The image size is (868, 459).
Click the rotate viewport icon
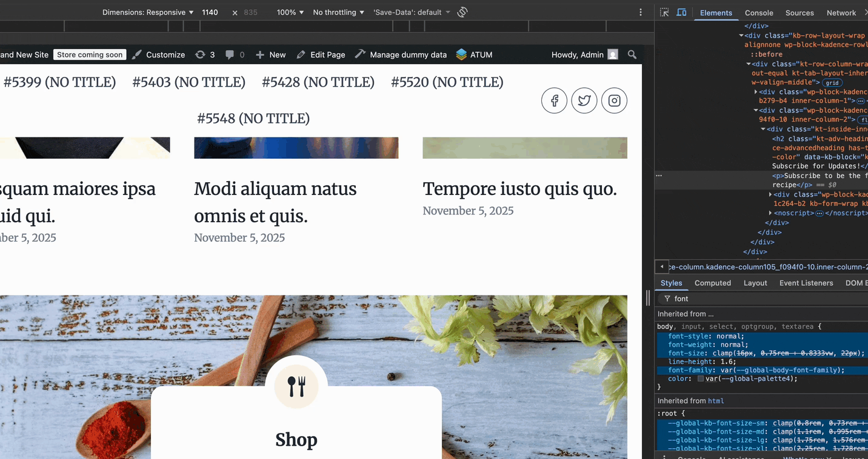click(462, 12)
